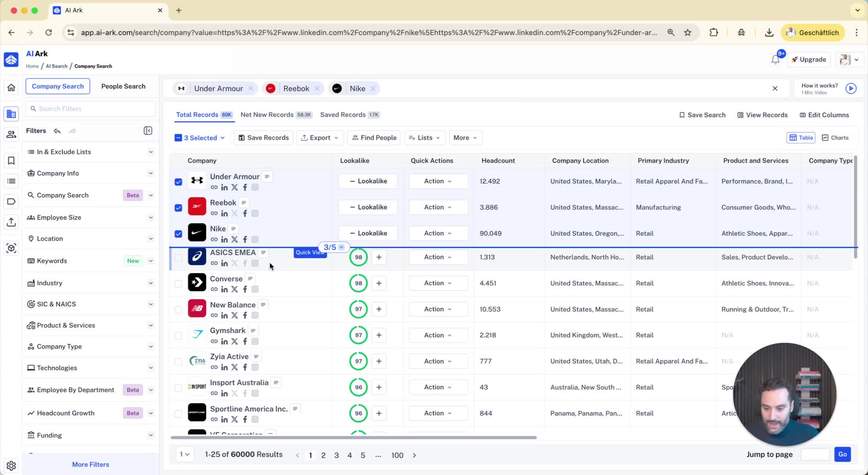Open Action dropdown for New Balance
This screenshot has width=868, height=475.
point(438,309)
